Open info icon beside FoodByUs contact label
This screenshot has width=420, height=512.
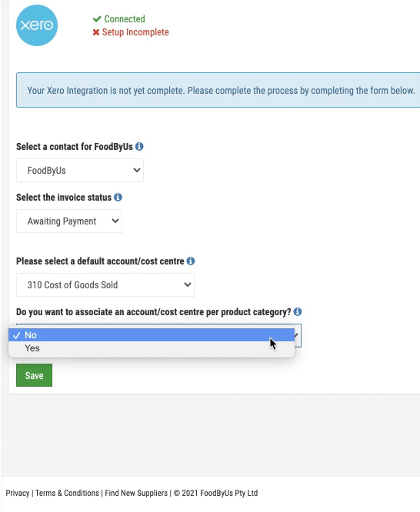[139, 147]
